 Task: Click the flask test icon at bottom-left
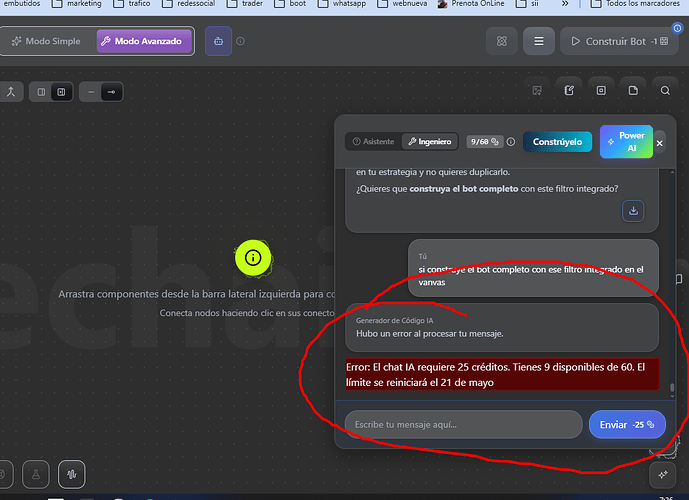36,474
